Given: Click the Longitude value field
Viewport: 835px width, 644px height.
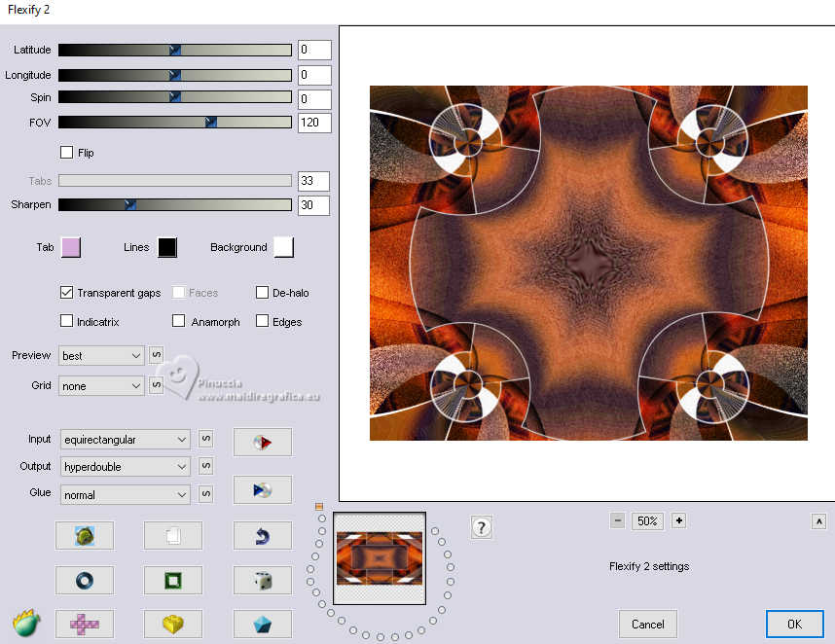Looking at the screenshot, I should 314,75.
